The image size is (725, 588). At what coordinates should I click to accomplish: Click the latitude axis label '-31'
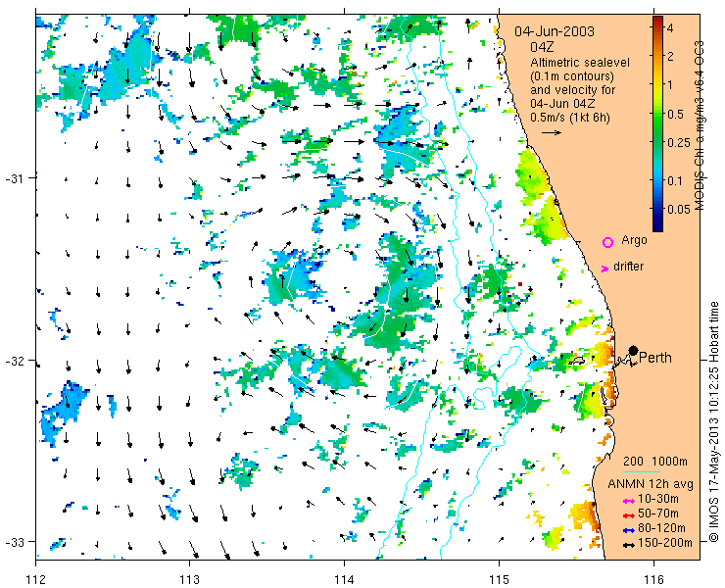click(15, 177)
